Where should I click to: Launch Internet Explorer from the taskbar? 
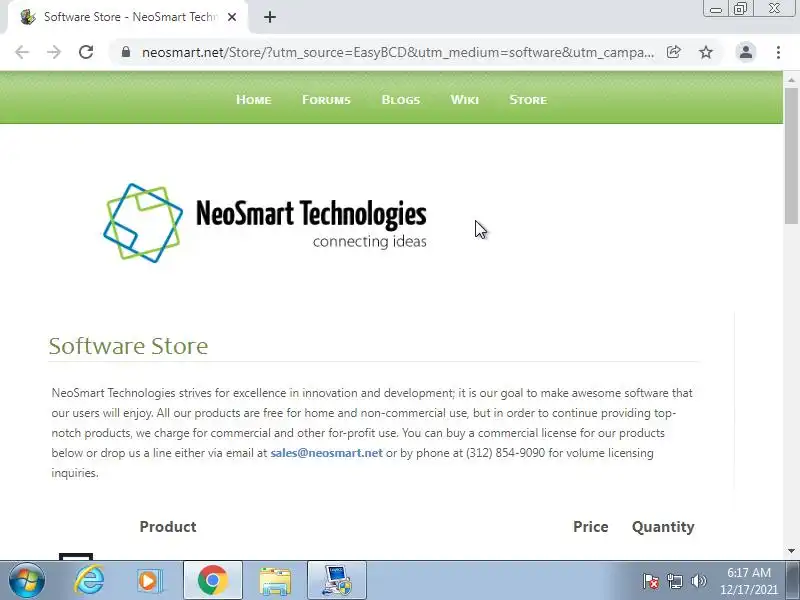point(89,580)
